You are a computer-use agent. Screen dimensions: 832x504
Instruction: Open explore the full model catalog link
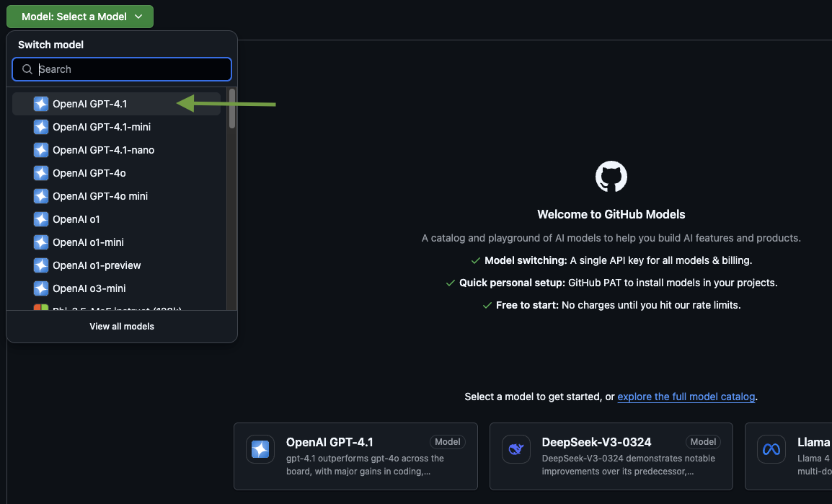(x=686, y=397)
